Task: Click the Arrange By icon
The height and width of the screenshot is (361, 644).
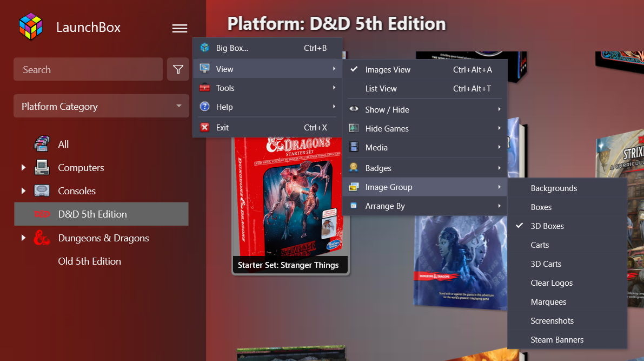Action: 354,206
